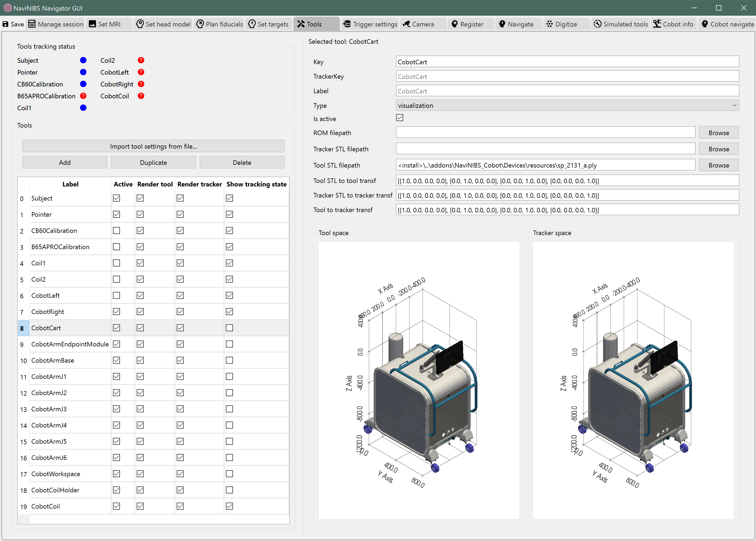
Task: Click the Set MRI image icon
Action: [x=93, y=24]
